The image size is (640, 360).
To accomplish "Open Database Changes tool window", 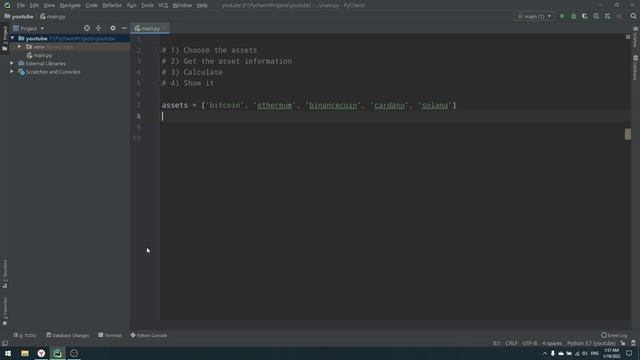I will point(67,335).
